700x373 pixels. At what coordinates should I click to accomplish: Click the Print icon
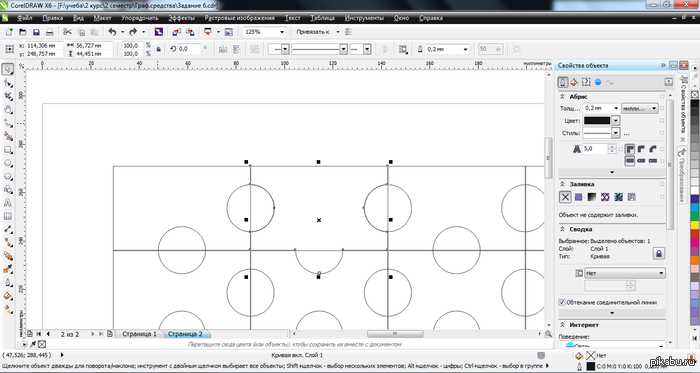pos(50,32)
